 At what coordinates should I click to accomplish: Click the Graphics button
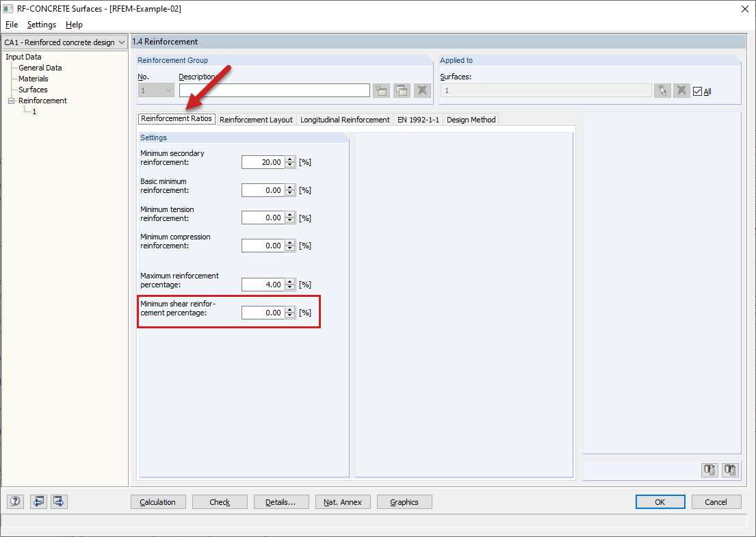pos(404,502)
